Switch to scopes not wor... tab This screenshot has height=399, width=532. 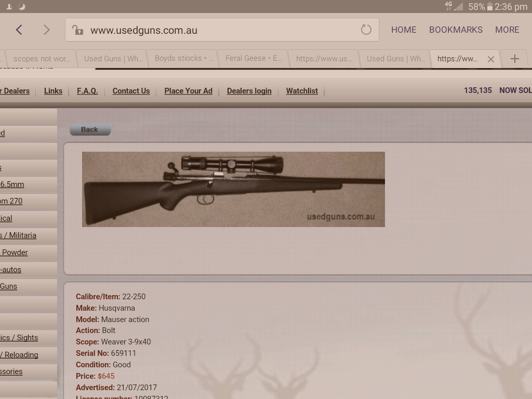[42, 59]
